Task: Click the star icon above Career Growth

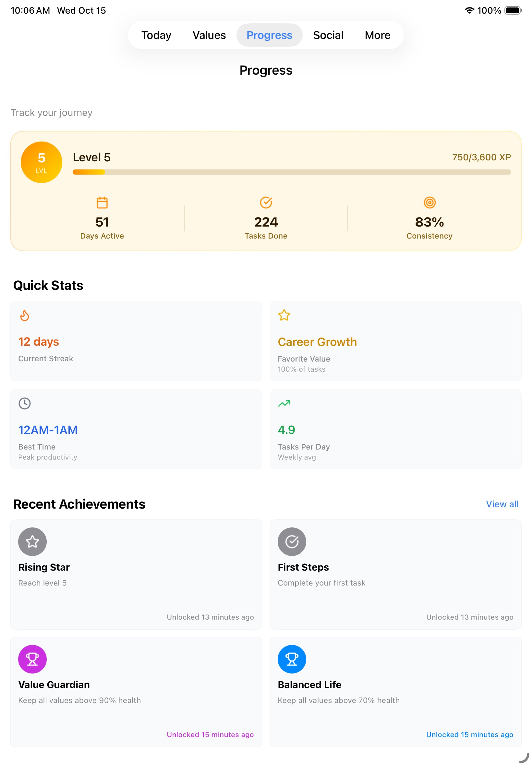Action: [x=284, y=315]
